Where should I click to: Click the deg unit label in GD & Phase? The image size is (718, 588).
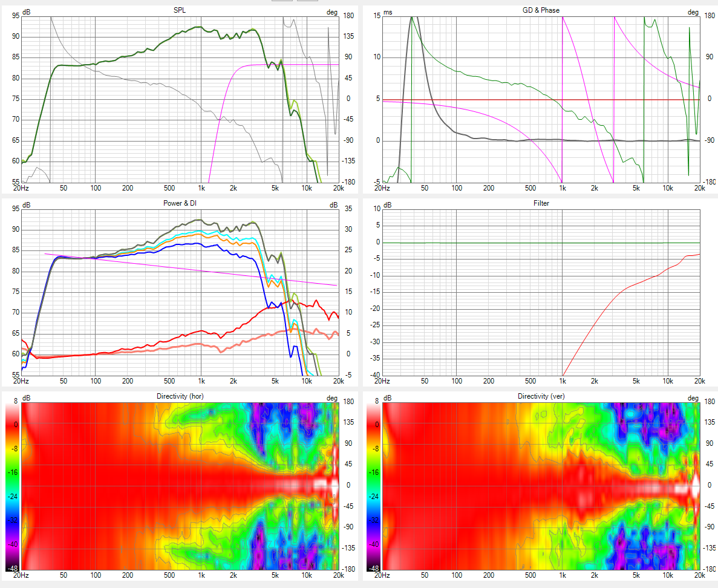[693, 12]
